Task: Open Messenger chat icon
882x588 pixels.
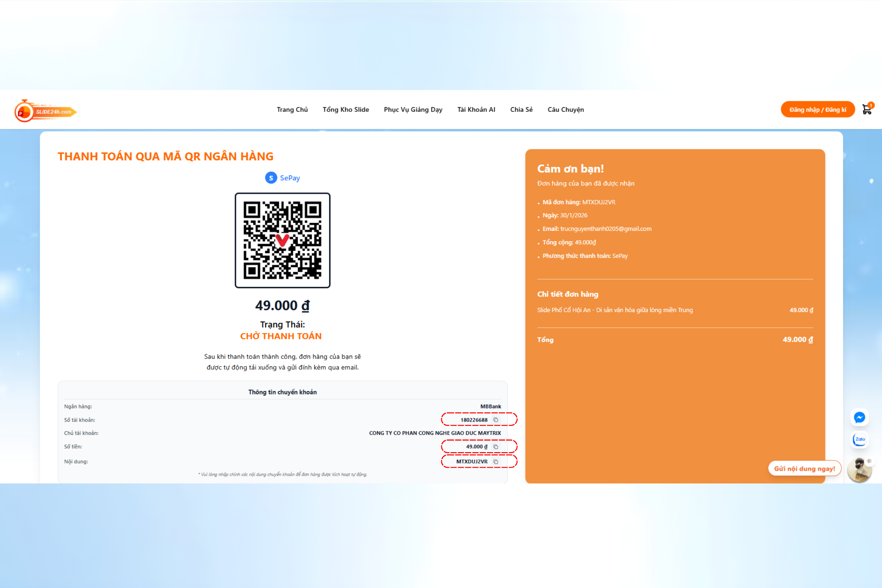Action: 859,418
